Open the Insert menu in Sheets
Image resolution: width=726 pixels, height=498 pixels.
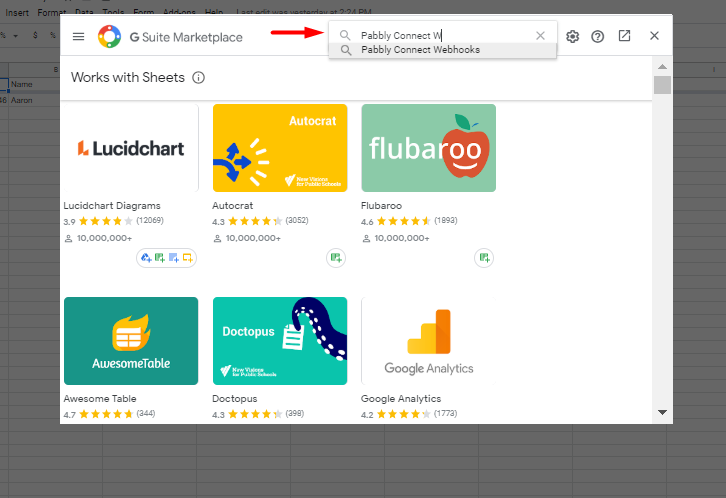[17, 12]
